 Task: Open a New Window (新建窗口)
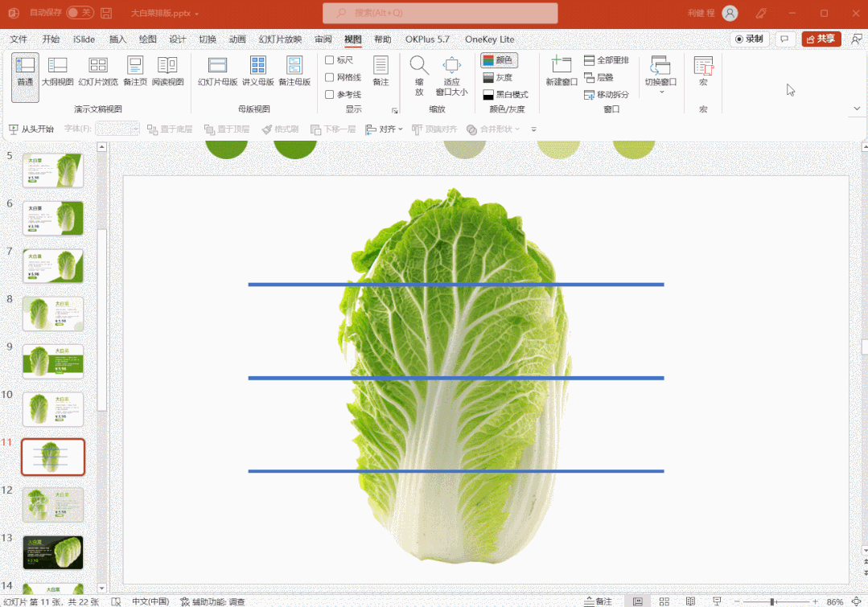tap(562, 72)
